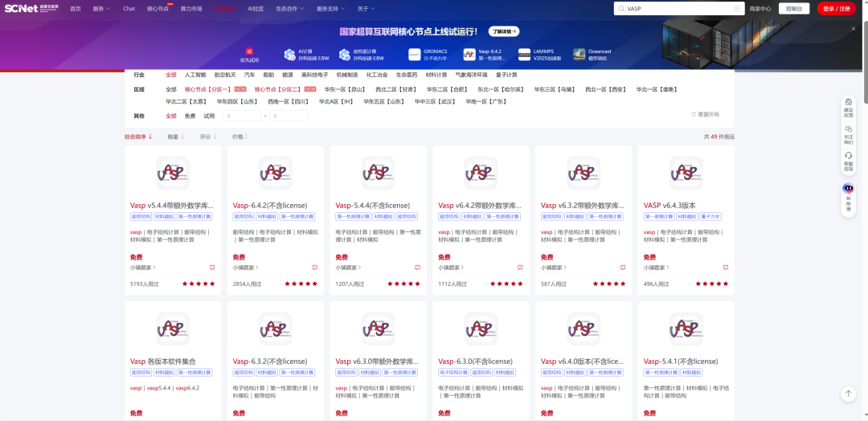Image resolution: width=868 pixels, height=421 pixels.
Task: Open 算力市场 in top navigation
Action: (x=191, y=9)
